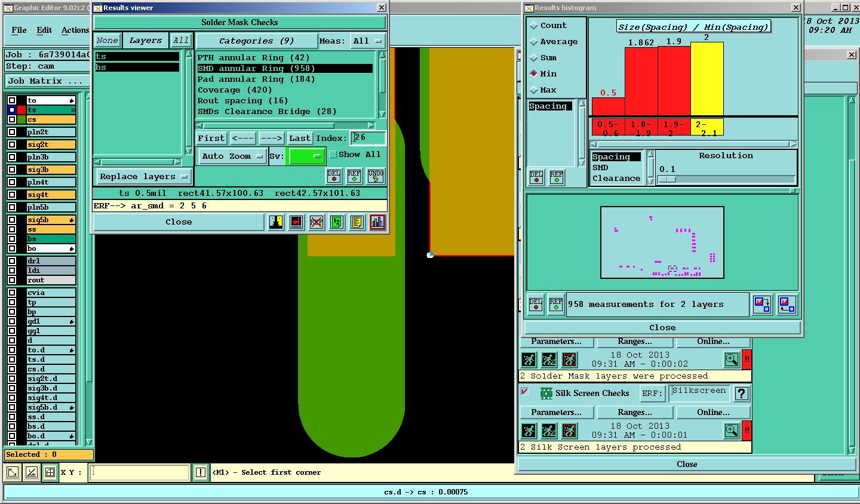Click Silk Screen help question mark icon
The image size is (860, 504).
(741, 394)
